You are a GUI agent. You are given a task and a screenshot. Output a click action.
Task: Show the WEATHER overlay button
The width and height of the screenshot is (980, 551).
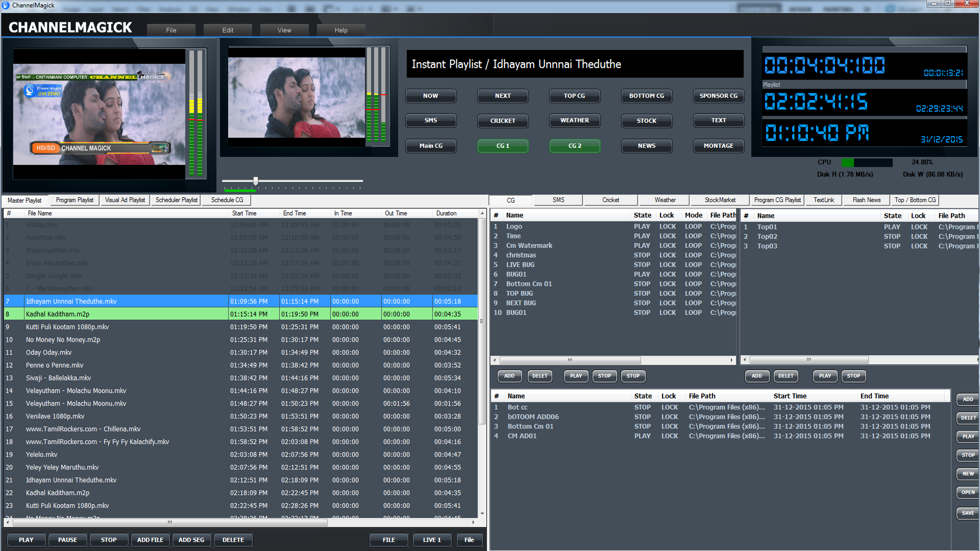[x=575, y=120]
